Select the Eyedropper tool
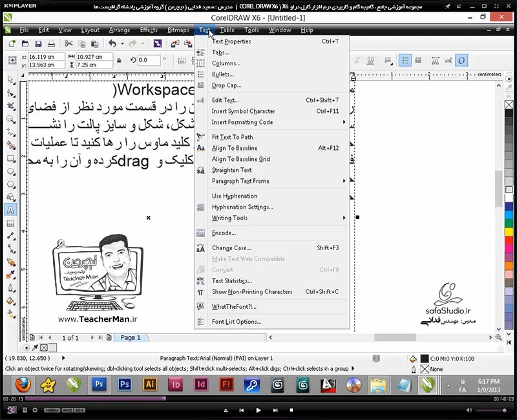Image resolution: width=517 pixels, height=420 pixels. click(x=11, y=275)
